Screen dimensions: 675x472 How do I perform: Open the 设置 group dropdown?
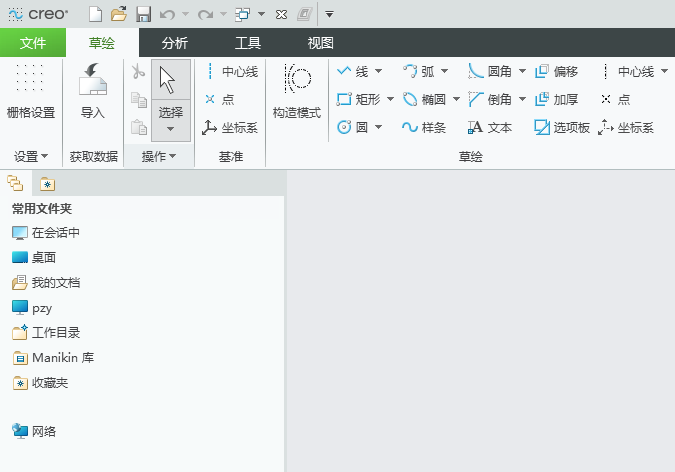(x=31, y=156)
